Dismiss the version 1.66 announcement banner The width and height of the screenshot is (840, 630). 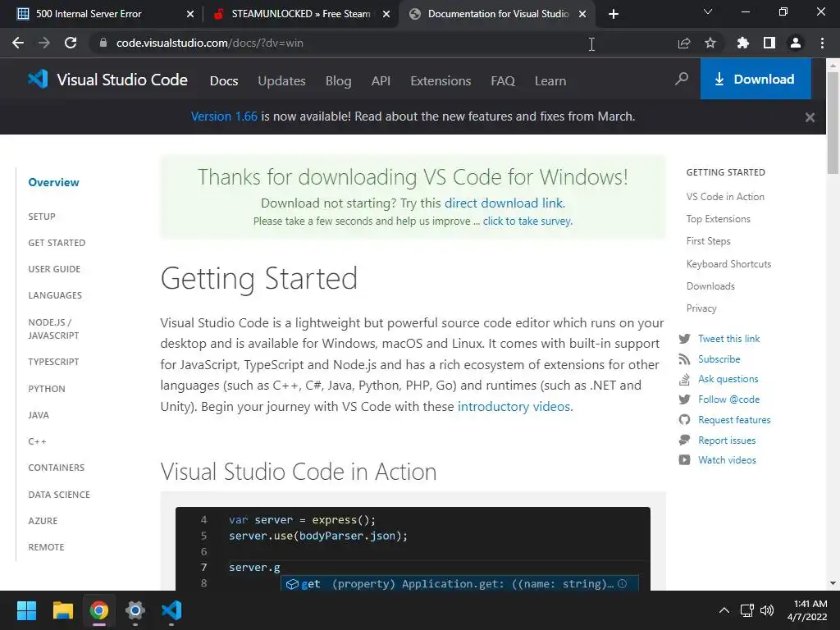click(x=810, y=117)
